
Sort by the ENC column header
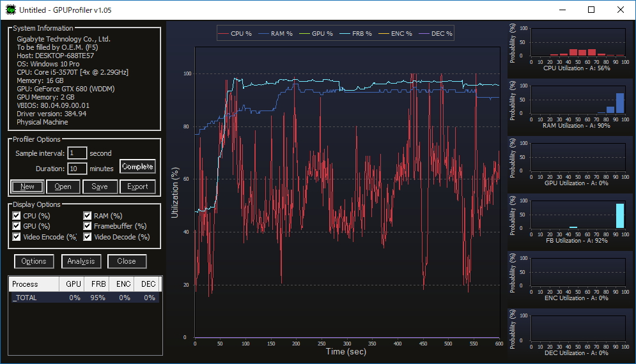(121, 284)
